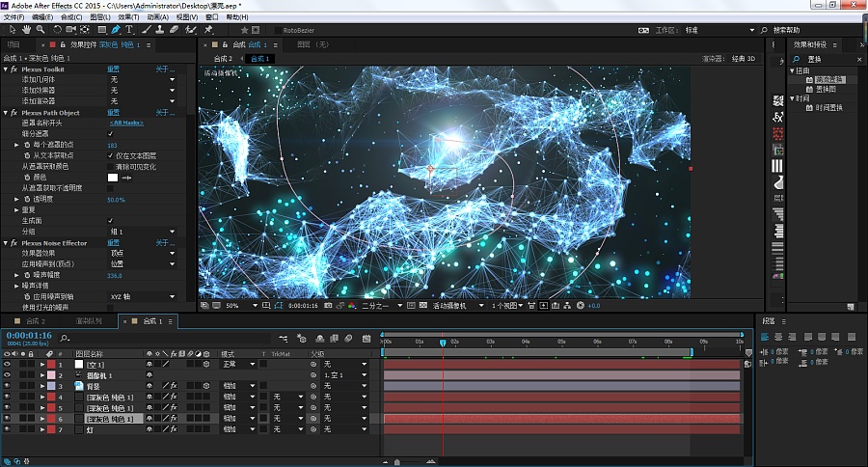Click 重置 link for Plexus Path Object
This screenshot has width=868, height=467.
(x=113, y=113)
